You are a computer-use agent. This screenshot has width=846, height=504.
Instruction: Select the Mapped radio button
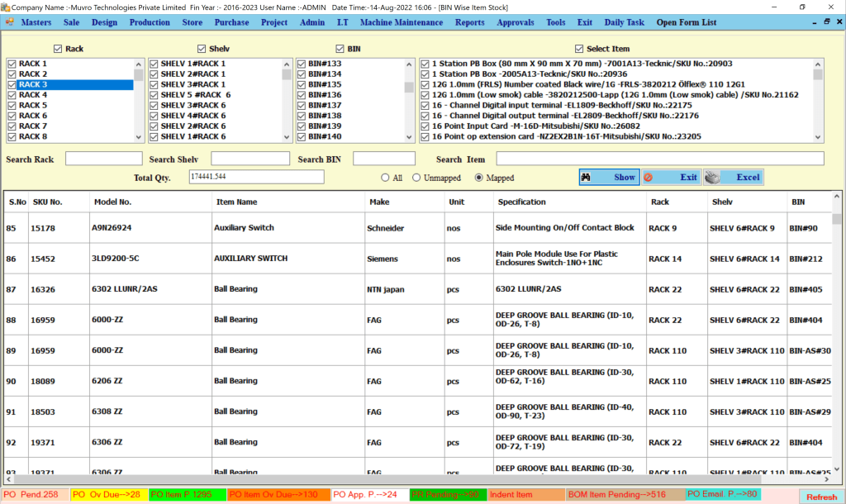click(x=478, y=178)
